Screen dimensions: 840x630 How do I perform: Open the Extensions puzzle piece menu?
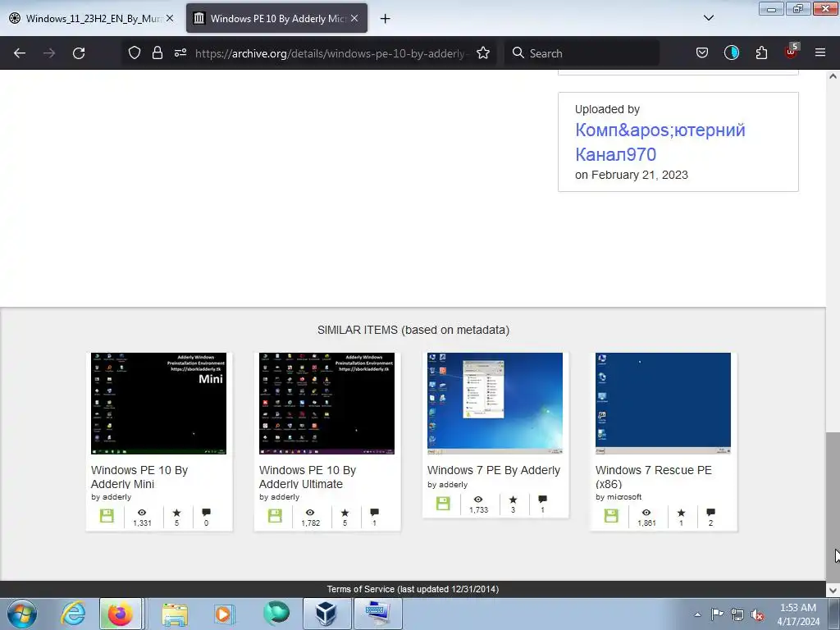point(761,52)
